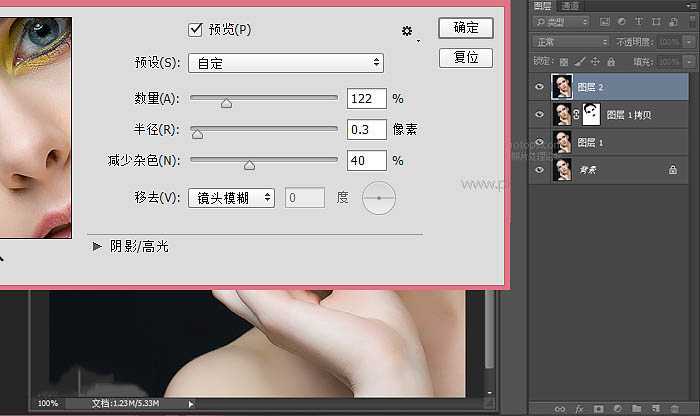Create a new adjustment layer
Viewport: 700px width, 416px height.
point(617,408)
